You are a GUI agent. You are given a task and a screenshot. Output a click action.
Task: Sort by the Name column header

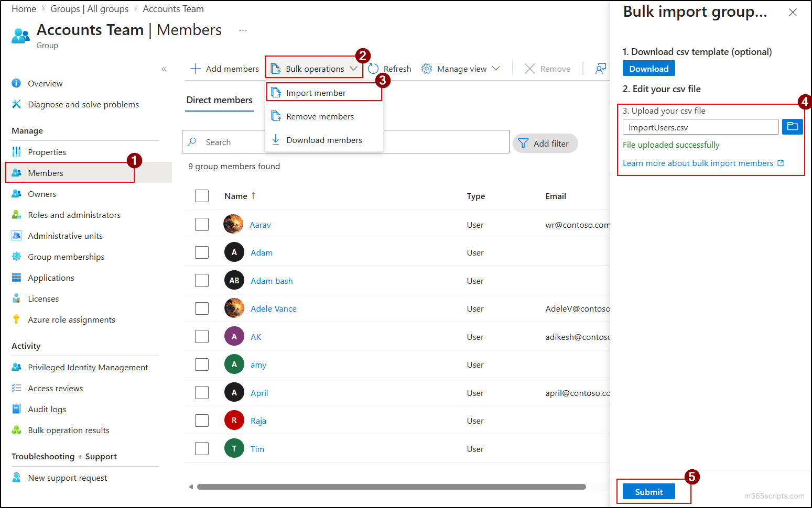pos(240,196)
